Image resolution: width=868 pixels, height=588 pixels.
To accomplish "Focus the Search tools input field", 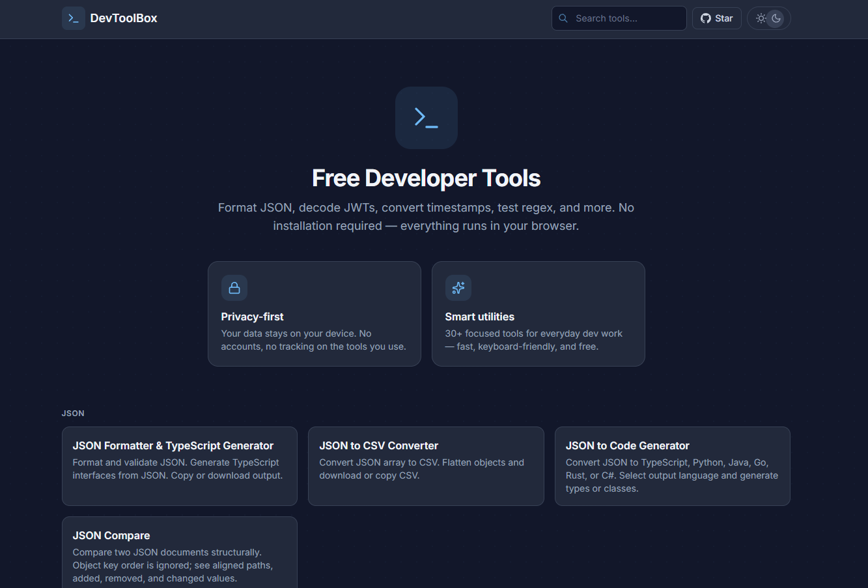I will [x=619, y=18].
